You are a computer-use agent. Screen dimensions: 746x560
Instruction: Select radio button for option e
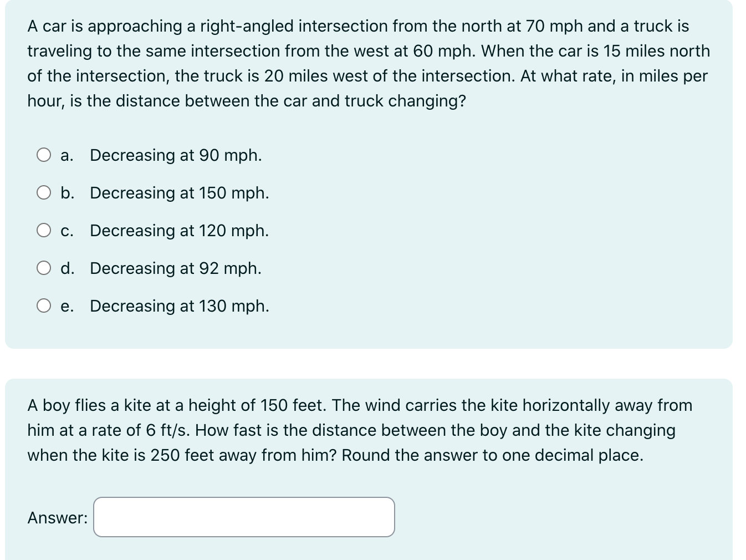(44, 305)
